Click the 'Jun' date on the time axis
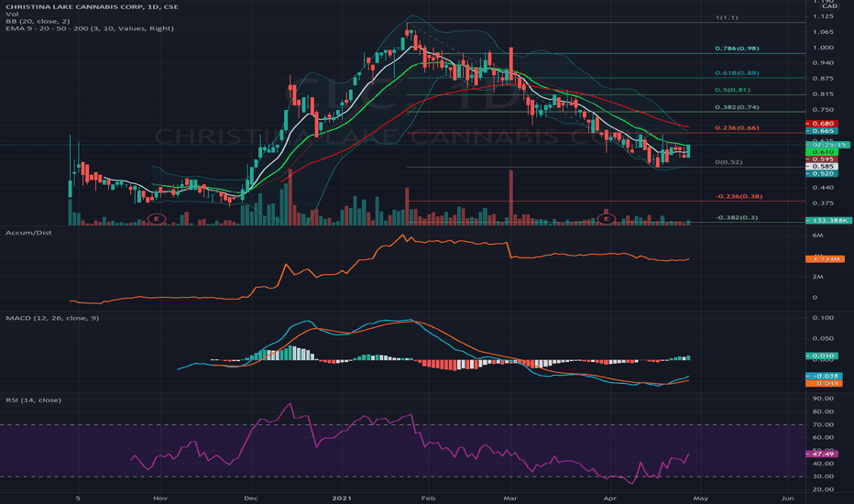The image size is (854, 504). click(787, 498)
